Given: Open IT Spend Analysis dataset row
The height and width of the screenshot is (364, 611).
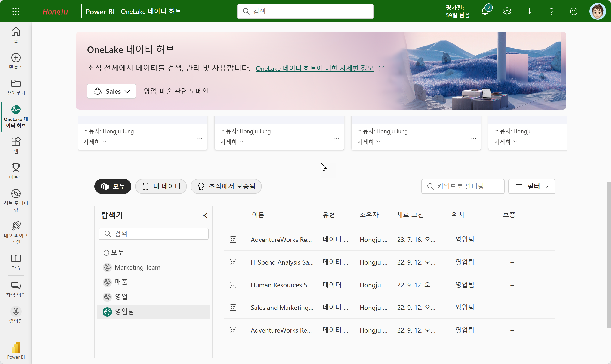Looking at the screenshot, I should [x=282, y=262].
